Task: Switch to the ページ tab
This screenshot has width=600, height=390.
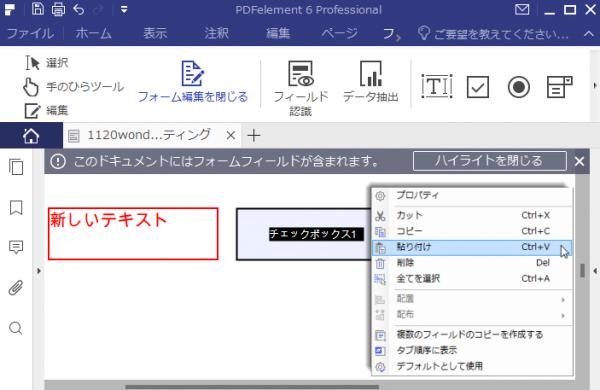Action: [x=339, y=33]
